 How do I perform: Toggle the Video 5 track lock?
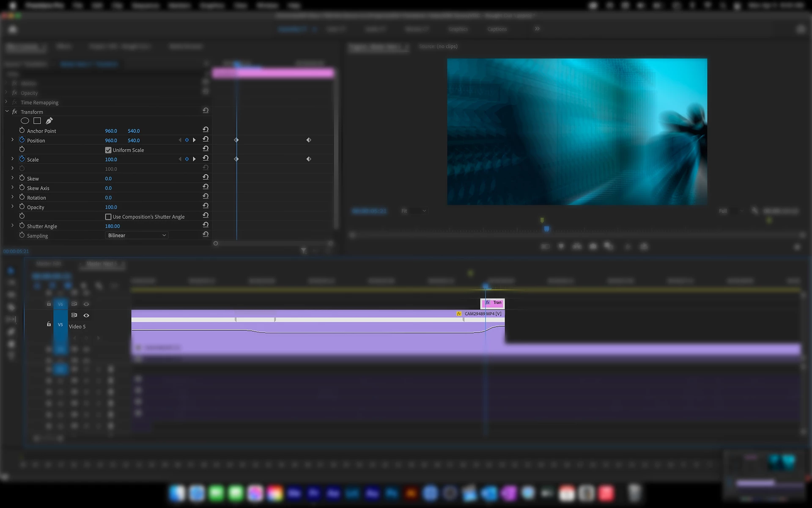click(x=49, y=324)
